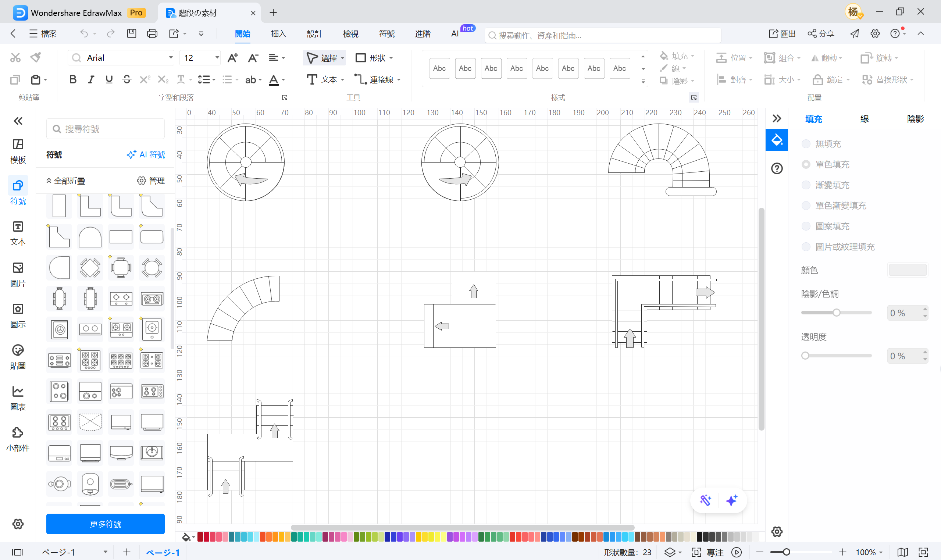Collapse the symbols panel with double-chevron

[x=18, y=121]
